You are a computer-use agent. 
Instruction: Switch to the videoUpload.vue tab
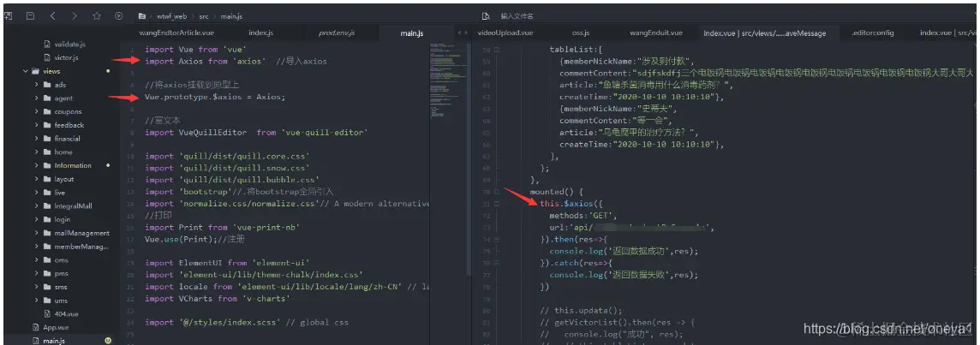tap(505, 33)
